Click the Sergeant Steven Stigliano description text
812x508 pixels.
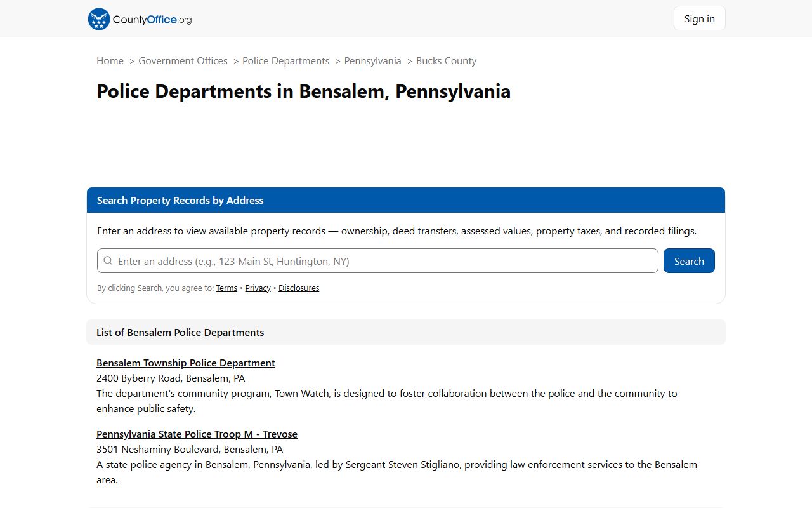(x=396, y=472)
